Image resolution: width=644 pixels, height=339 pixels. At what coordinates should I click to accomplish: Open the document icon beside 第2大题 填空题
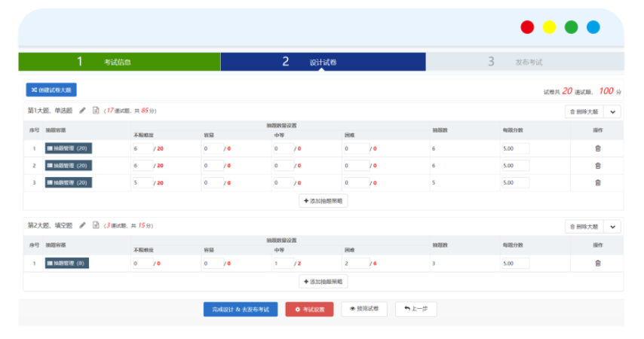(96, 225)
